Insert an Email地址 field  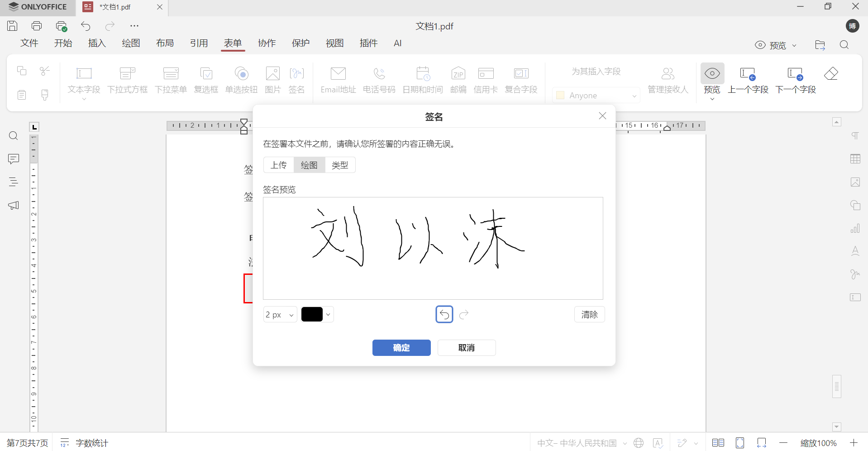[338, 79]
